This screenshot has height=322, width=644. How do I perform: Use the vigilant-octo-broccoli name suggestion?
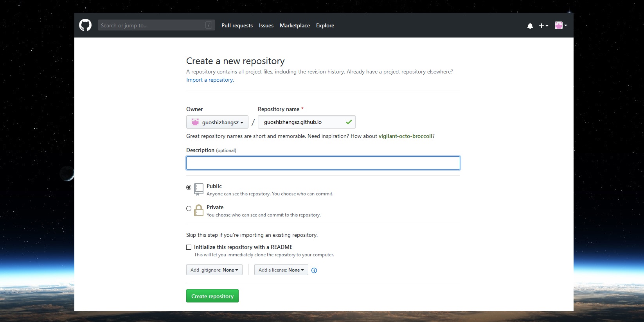point(405,136)
